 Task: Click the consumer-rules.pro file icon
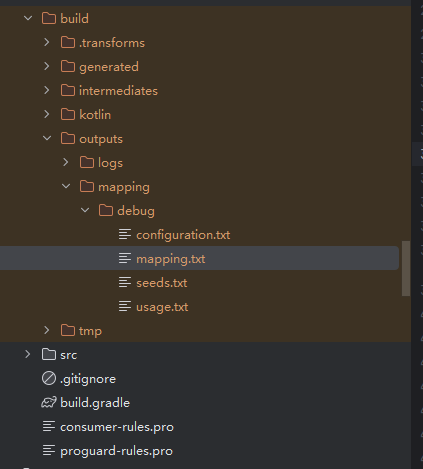(49, 426)
